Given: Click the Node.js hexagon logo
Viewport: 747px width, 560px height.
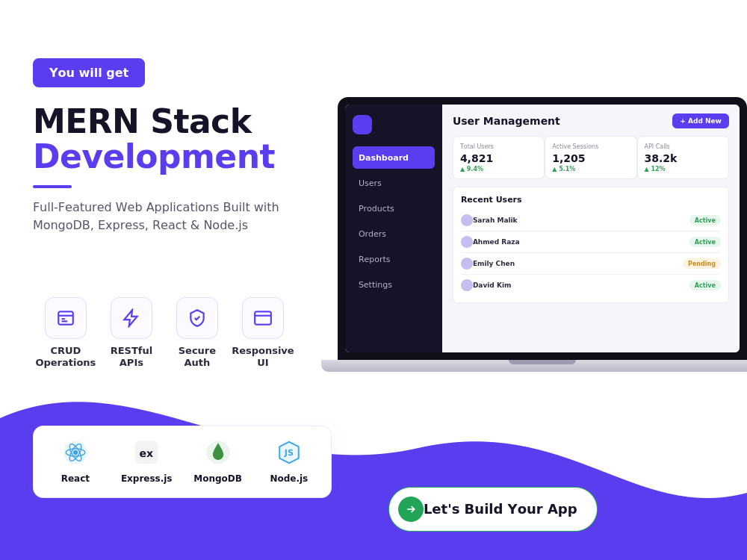Looking at the screenshot, I should click(x=288, y=452).
